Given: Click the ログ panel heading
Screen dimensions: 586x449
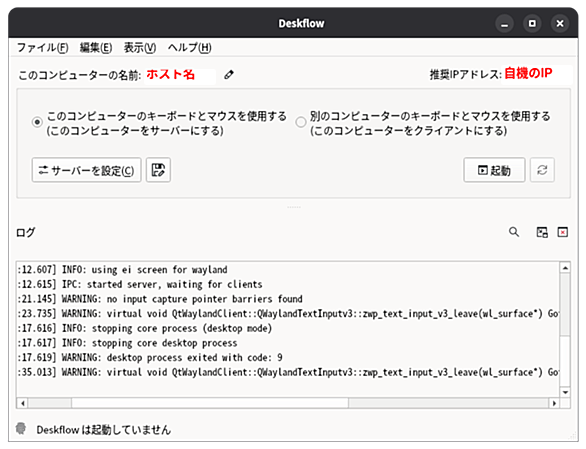Looking at the screenshot, I should 25,233.
